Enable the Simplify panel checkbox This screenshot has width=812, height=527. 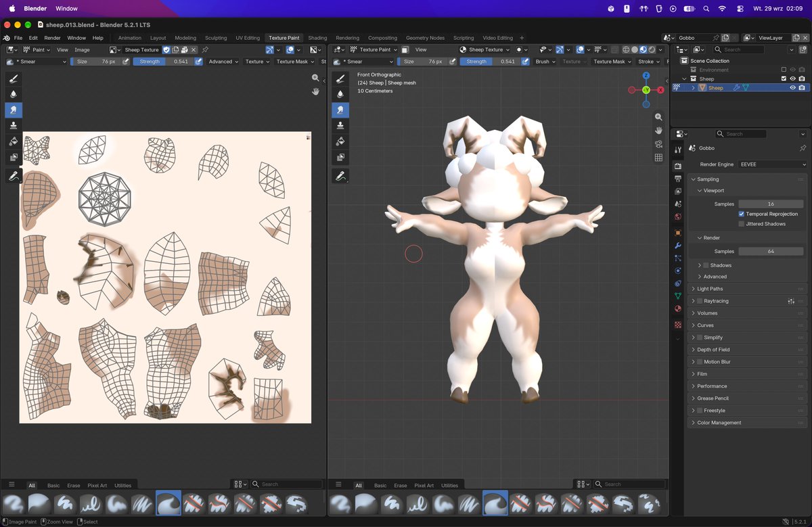pos(700,338)
